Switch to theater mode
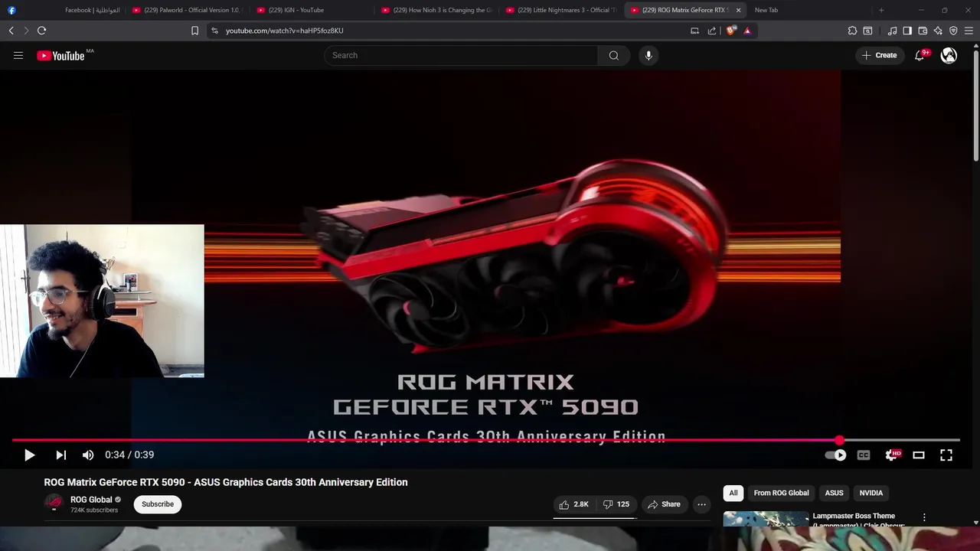This screenshot has height=551, width=980. (x=919, y=455)
